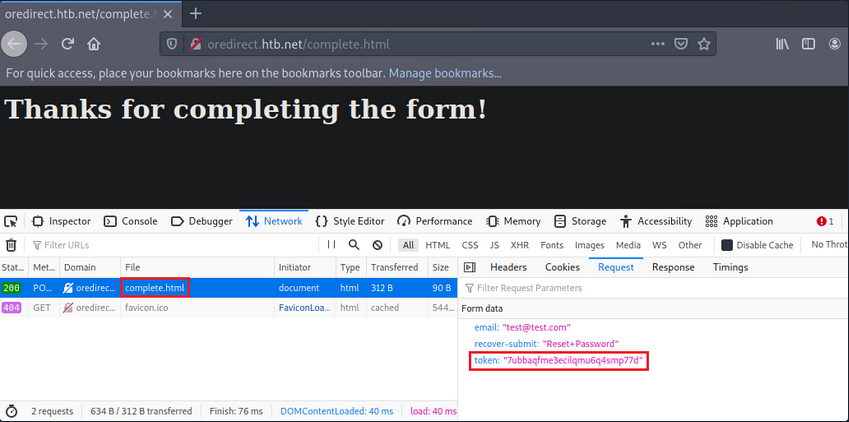Viewport: 849px width, 422px height.
Task: Click the Manage bookmarks link
Action: click(x=445, y=73)
